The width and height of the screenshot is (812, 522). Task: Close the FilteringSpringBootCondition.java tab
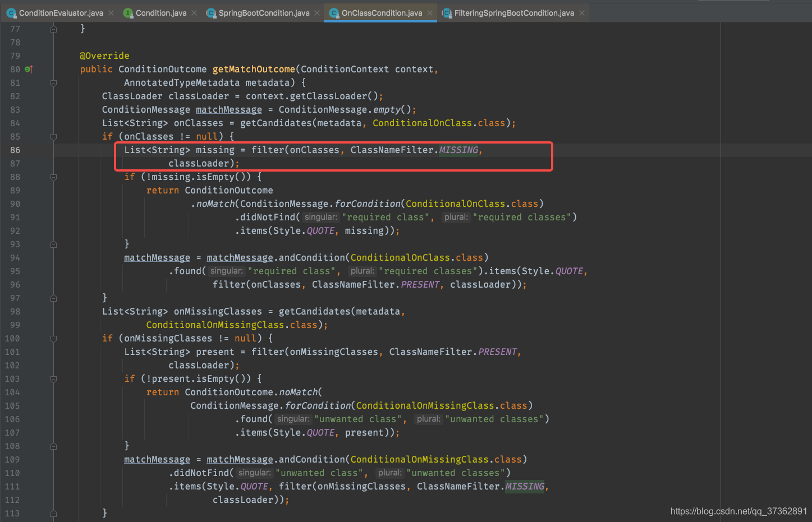click(x=582, y=13)
